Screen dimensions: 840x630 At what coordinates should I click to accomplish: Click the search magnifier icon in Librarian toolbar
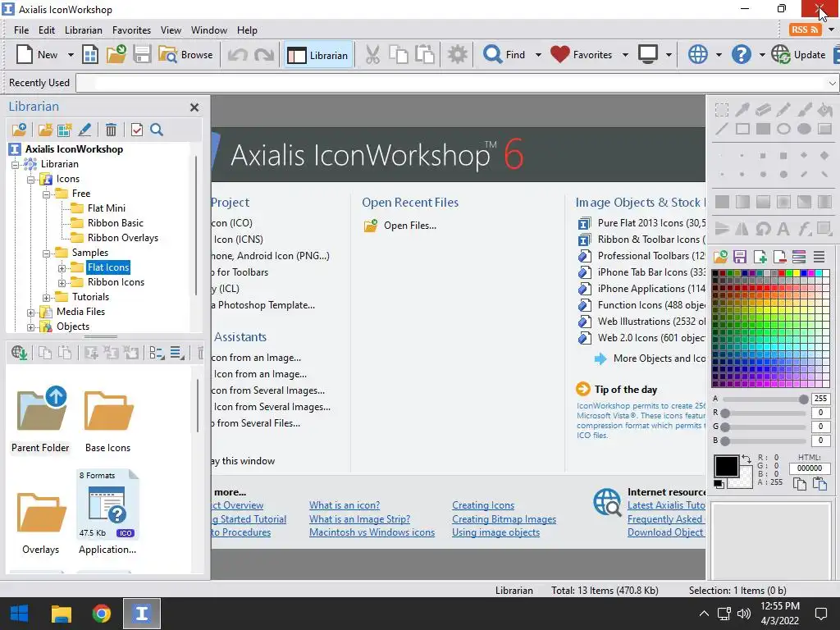[x=157, y=130]
